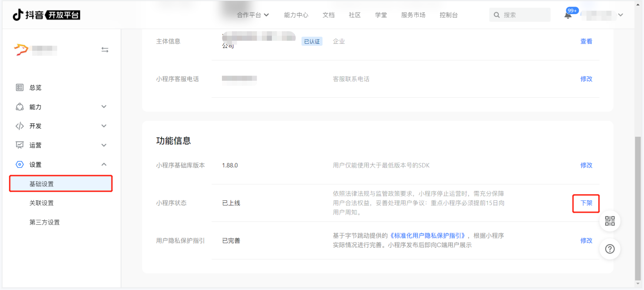The height and width of the screenshot is (290, 644).
Task: Expand the 开发 sidebar section
Action: tap(61, 126)
